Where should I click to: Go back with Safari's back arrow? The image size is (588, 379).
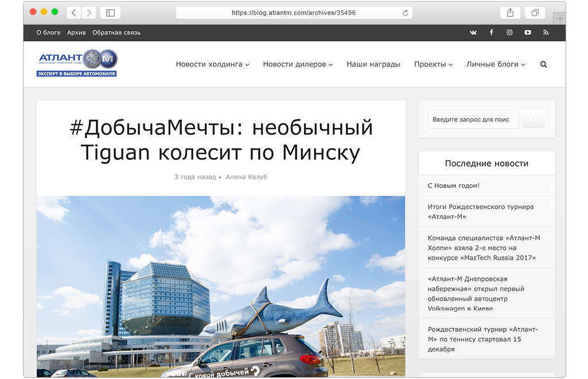coord(74,13)
